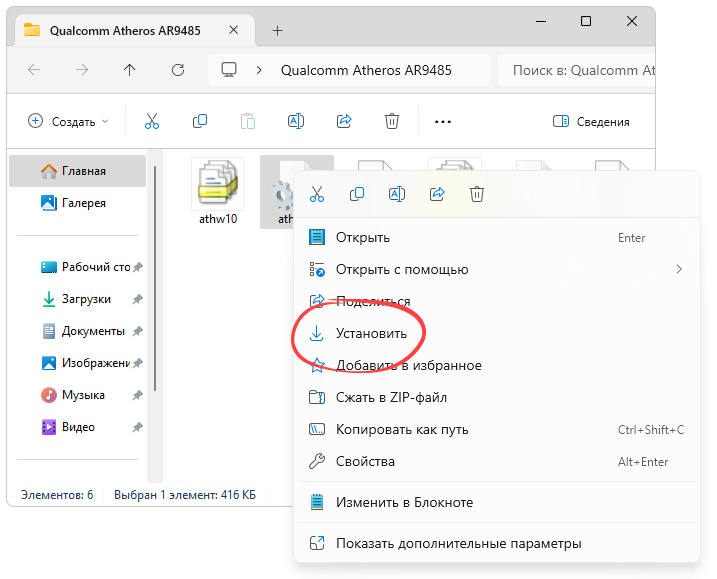Open the Создать dropdown
The image size is (717, 579).
pos(69,121)
